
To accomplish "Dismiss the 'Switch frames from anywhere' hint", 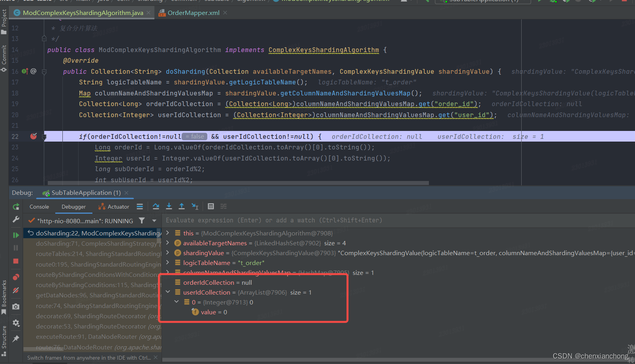I will [x=156, y=358].
